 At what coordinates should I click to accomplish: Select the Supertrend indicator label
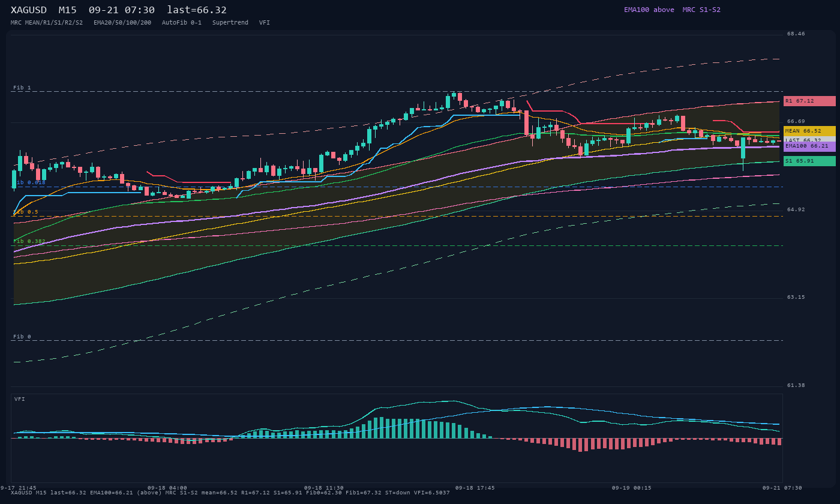(x=230, y=23)
